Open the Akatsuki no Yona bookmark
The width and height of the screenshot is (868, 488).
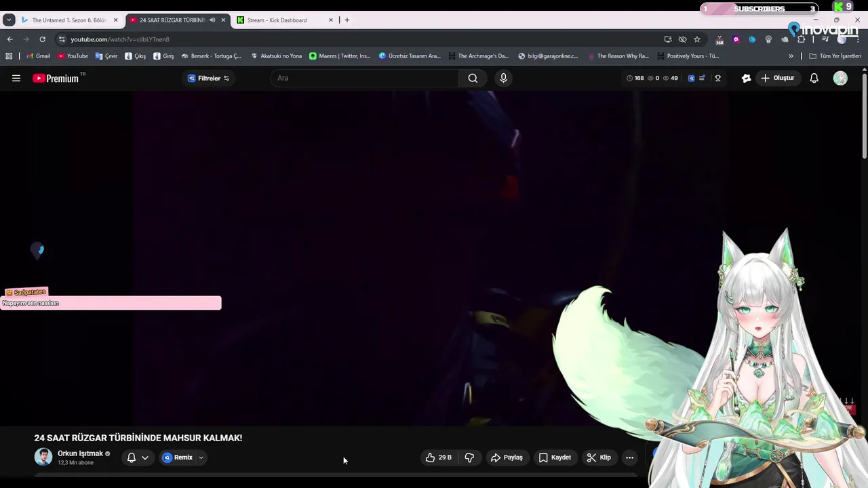click(x=276, y=56)
